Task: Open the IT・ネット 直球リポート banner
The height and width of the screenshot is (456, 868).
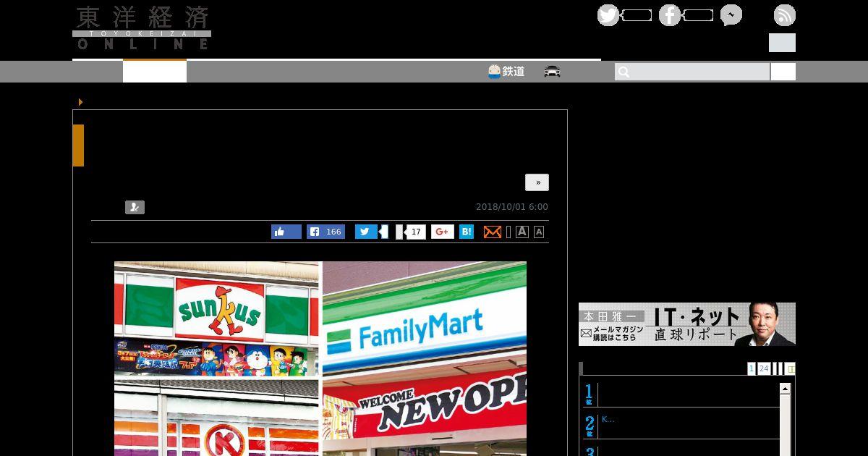Action: click(687, 324)
